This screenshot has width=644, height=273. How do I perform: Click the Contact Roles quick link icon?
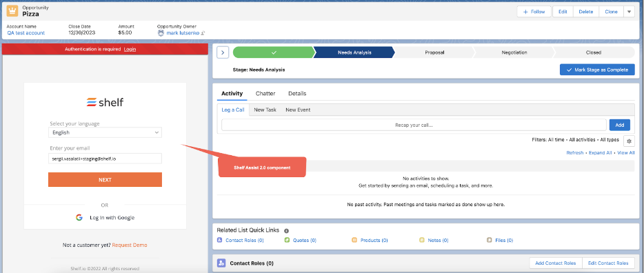(220, 240)
